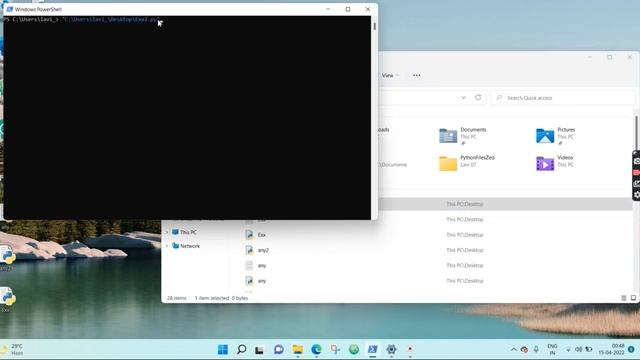Select the any file with blank document icon
The width and height of the screenshot is (640, 360).
coord(261,265)
